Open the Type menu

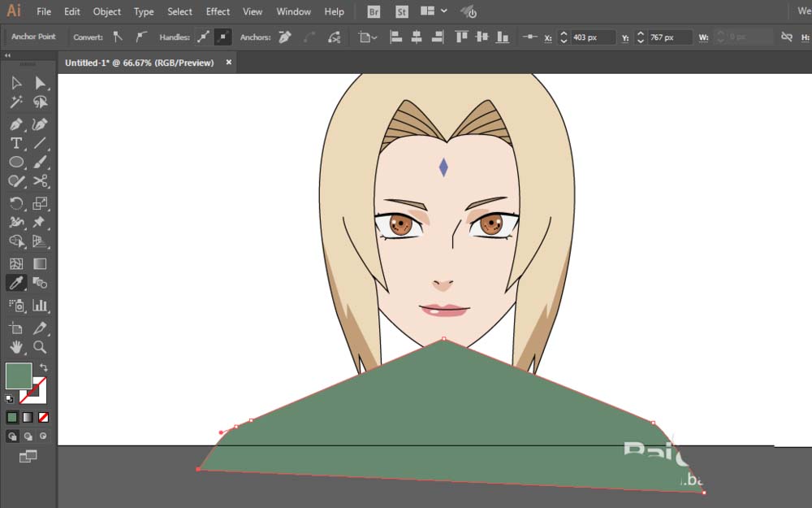click(144, 11)
